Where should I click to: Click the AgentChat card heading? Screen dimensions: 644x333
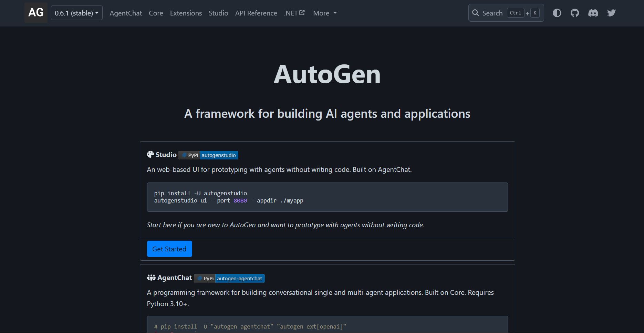tap(175, 278)
